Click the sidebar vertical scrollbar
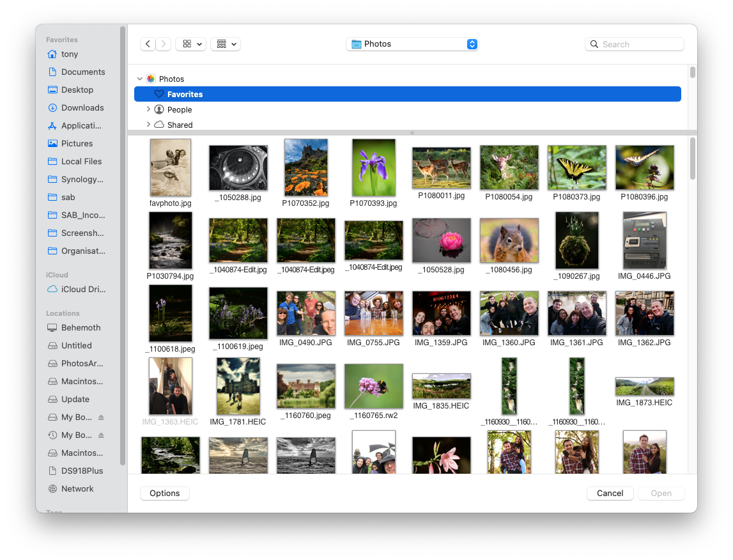733x560 pixels. pyautogui.click(x=123, y=245)
